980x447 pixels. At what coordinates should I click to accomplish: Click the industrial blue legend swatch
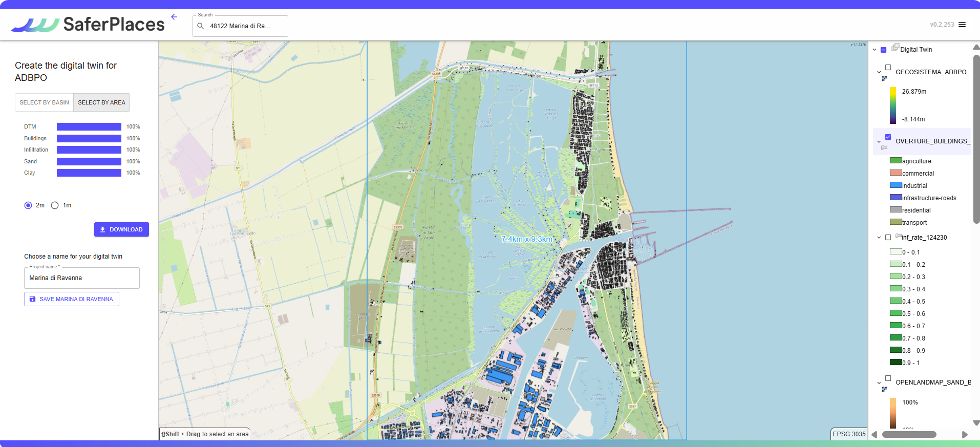[896, 185]
